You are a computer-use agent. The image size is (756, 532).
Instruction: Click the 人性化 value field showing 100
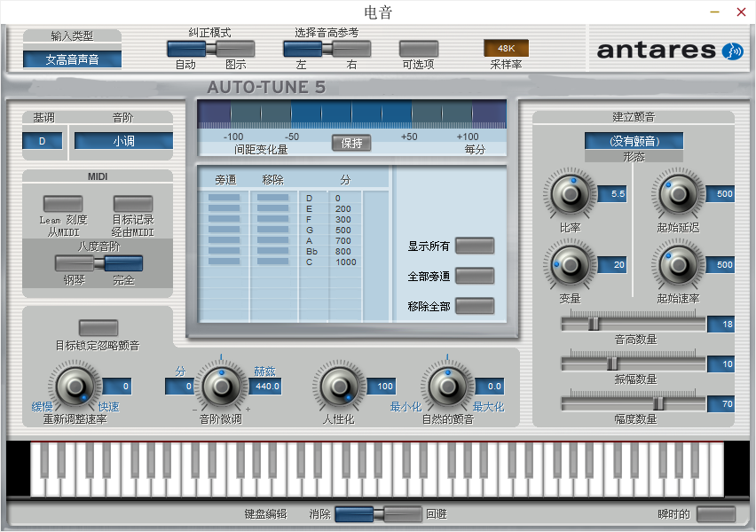[x=381, y=386]
